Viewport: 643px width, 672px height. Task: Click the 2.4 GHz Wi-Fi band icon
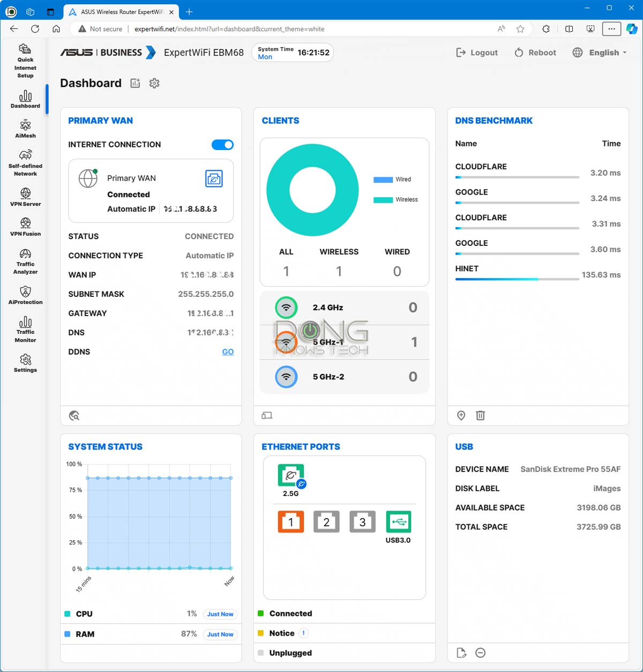(x=286, y=308)
